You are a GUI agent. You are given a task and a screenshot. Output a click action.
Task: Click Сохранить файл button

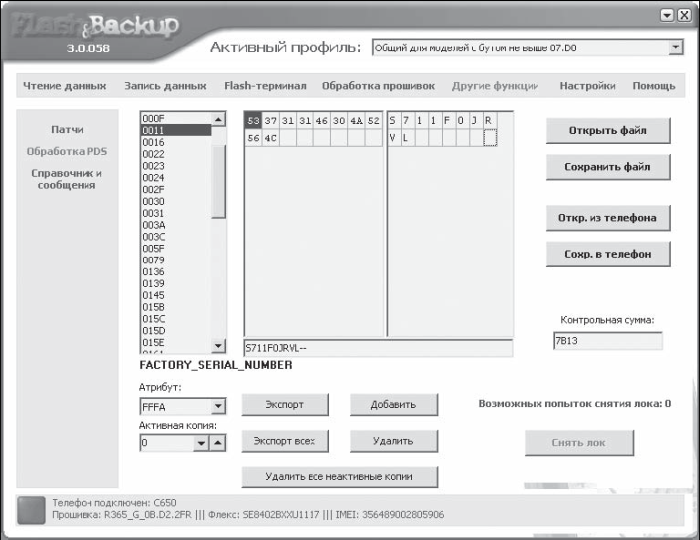[608, 167]
